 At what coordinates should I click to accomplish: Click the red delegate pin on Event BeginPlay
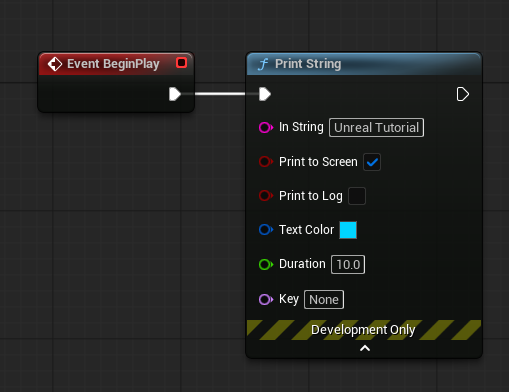click(182, 63)
